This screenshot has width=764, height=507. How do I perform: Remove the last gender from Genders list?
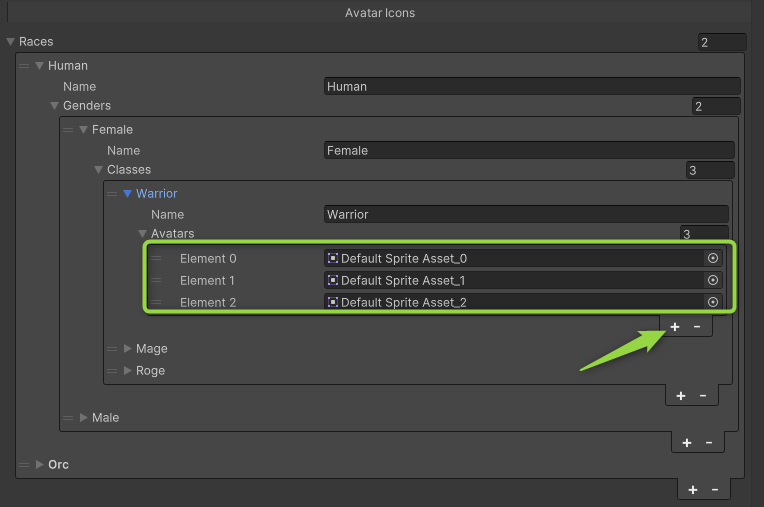click(709, 442)
